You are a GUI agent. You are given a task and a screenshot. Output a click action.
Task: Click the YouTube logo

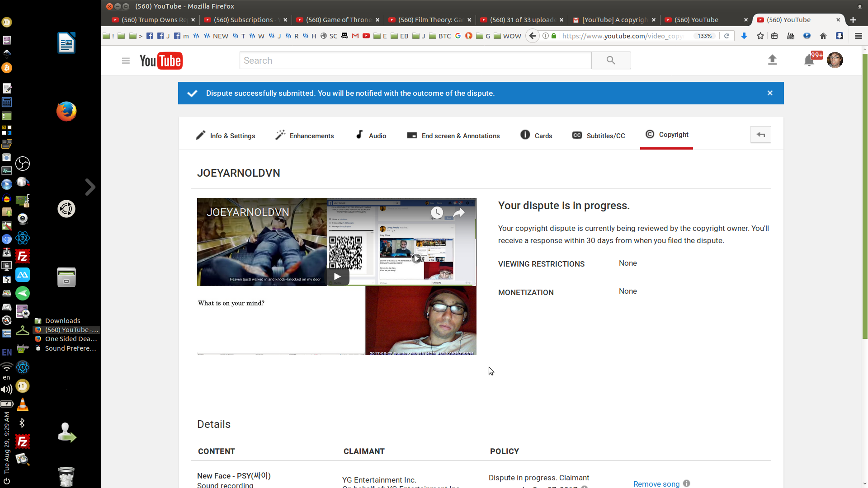click(x=161, y=61)
